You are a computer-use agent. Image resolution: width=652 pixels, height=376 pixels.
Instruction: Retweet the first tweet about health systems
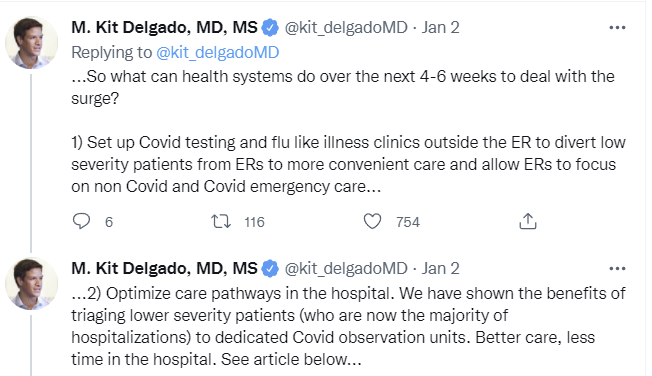[221, 221]
